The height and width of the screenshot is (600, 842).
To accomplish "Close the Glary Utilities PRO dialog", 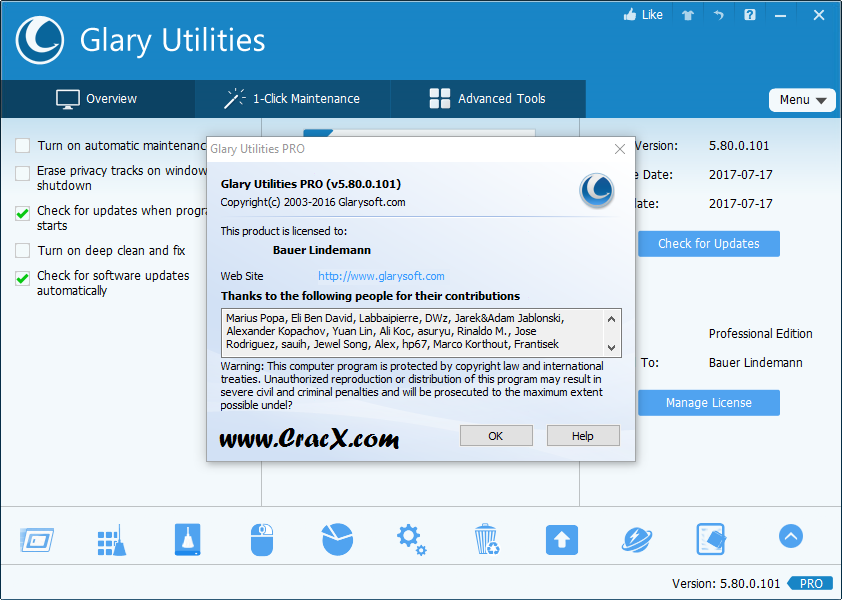I will click(x=620, y=149).
